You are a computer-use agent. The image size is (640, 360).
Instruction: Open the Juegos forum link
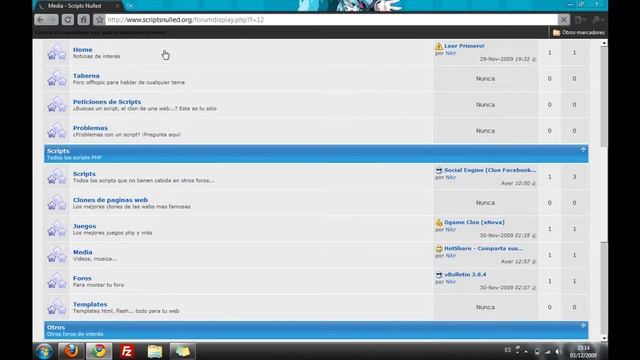84,226
